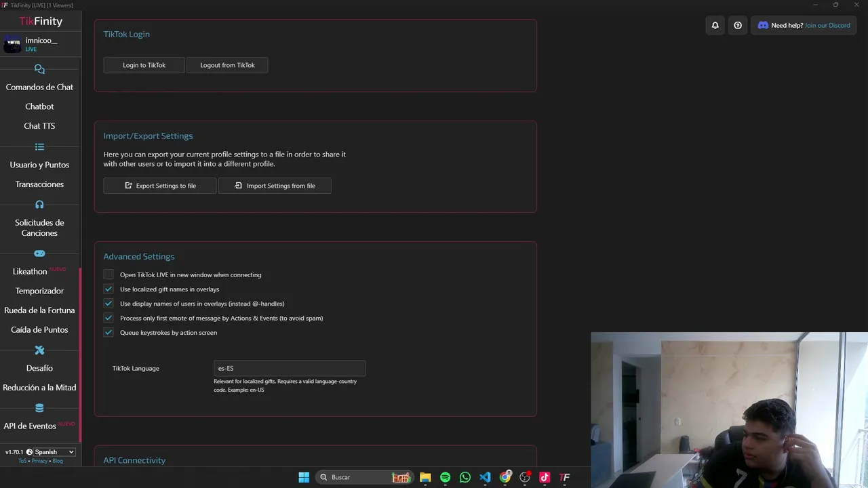
Task: Uncheck Use display names of users
Action: click(108, 304)
